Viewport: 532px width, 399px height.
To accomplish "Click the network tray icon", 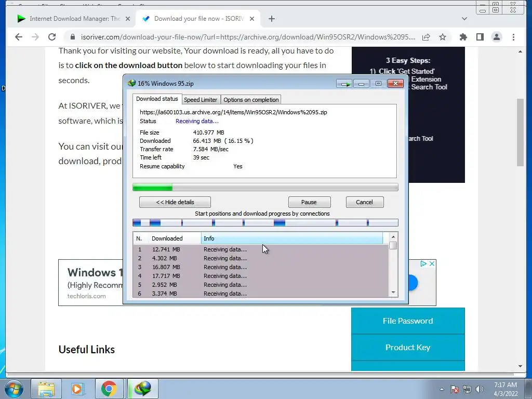I will pos(467,389).
